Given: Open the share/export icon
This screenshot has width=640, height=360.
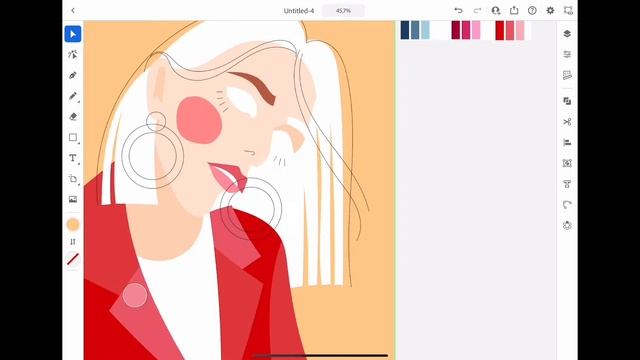Looking at the screenshot, I should point(514,11).
